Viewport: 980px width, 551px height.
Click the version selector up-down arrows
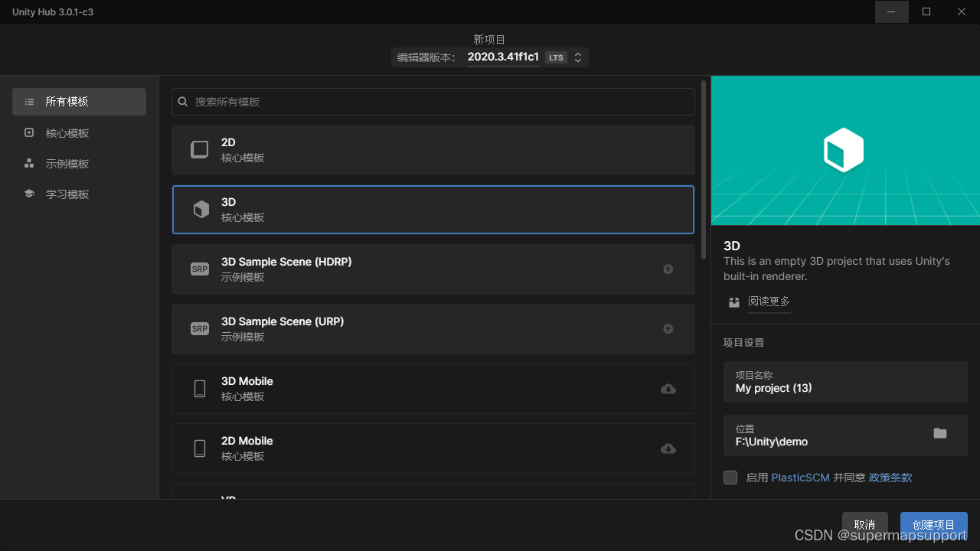pos(578,57)
